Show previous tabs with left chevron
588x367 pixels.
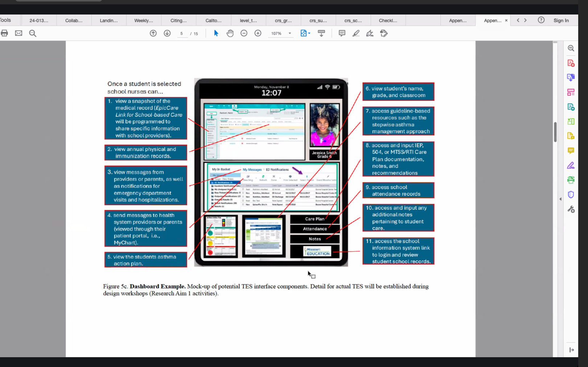point(518,20)
